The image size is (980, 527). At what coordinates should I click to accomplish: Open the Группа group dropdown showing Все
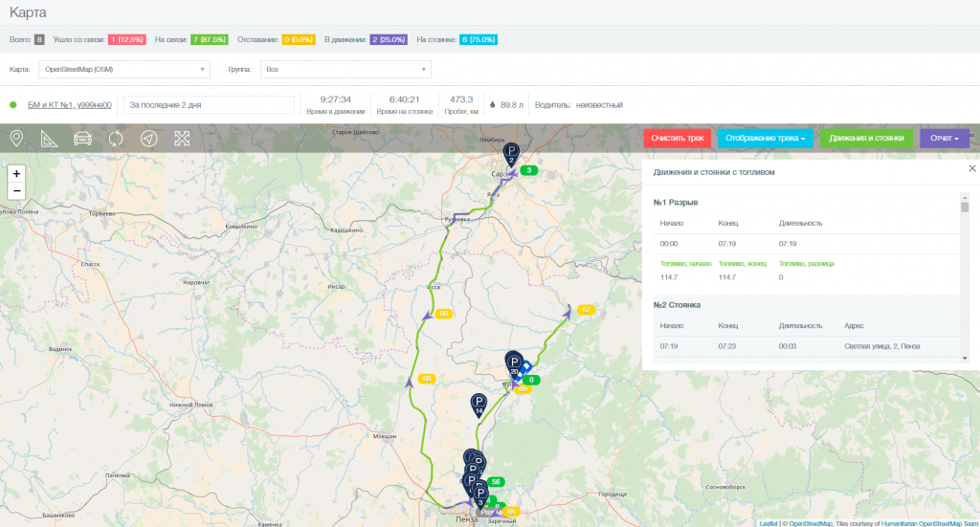click(345, 69)
